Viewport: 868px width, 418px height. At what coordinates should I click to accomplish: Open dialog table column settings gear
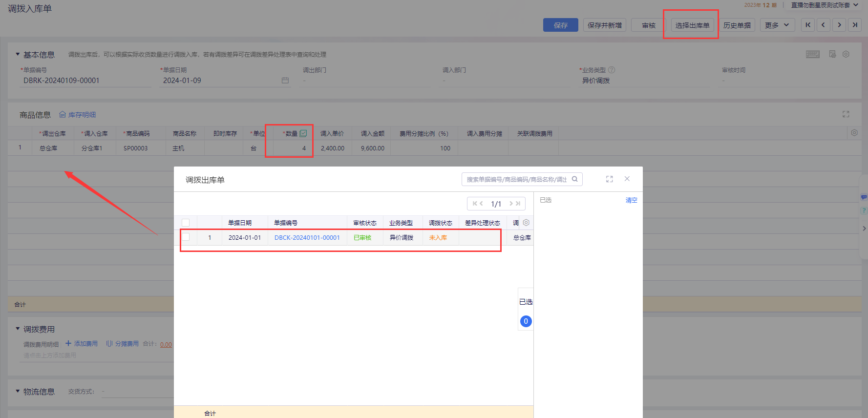point(526,223)
